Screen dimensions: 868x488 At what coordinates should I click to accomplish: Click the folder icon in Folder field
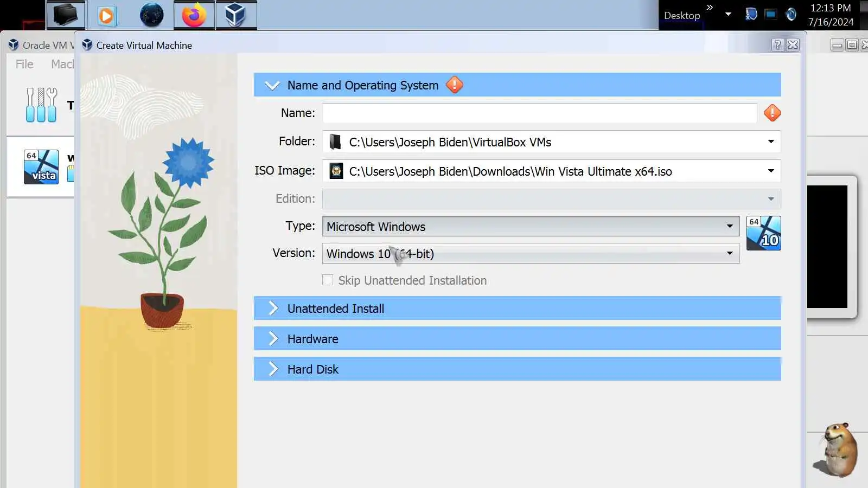(x=335, y=142)
